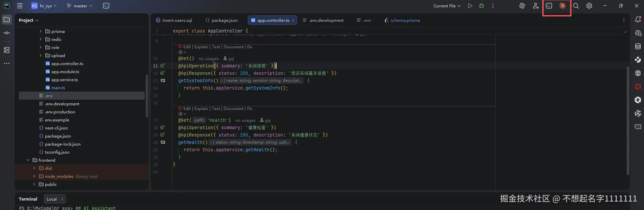
Task: Switch to schema.prisma tab
Action: click(x=402, y=20)
